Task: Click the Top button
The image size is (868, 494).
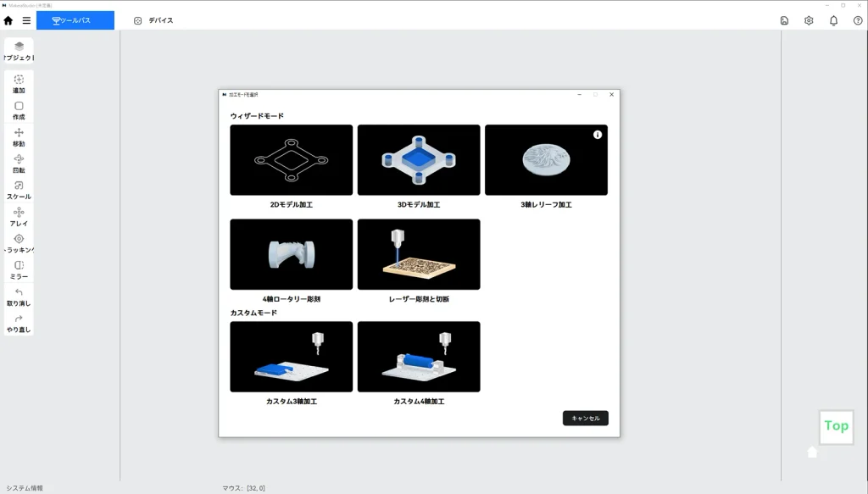Action: pos(837,426)
